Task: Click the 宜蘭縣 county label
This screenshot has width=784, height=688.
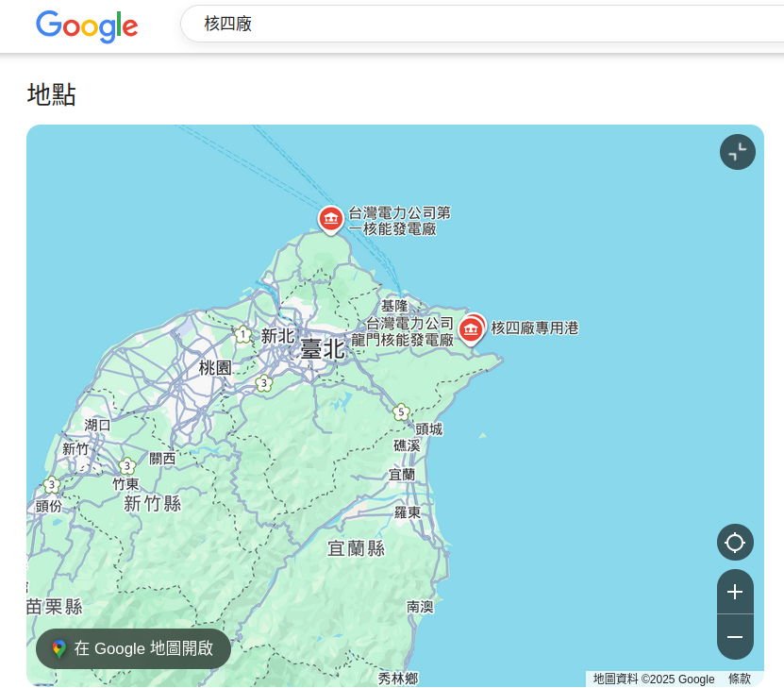Action: tap(357, 548)
